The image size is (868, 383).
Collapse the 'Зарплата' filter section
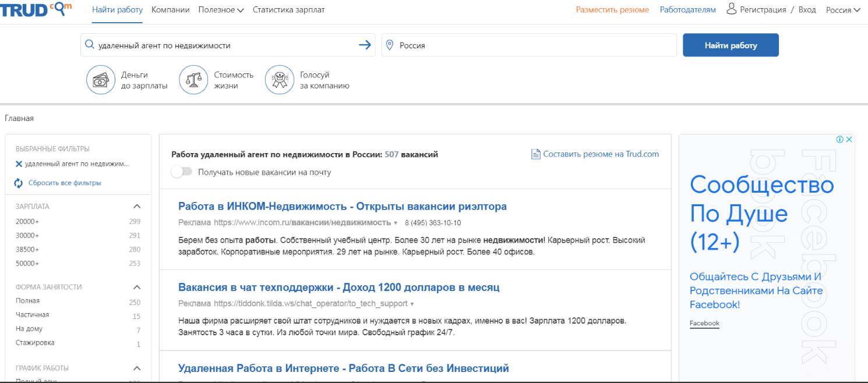(137, 206)
